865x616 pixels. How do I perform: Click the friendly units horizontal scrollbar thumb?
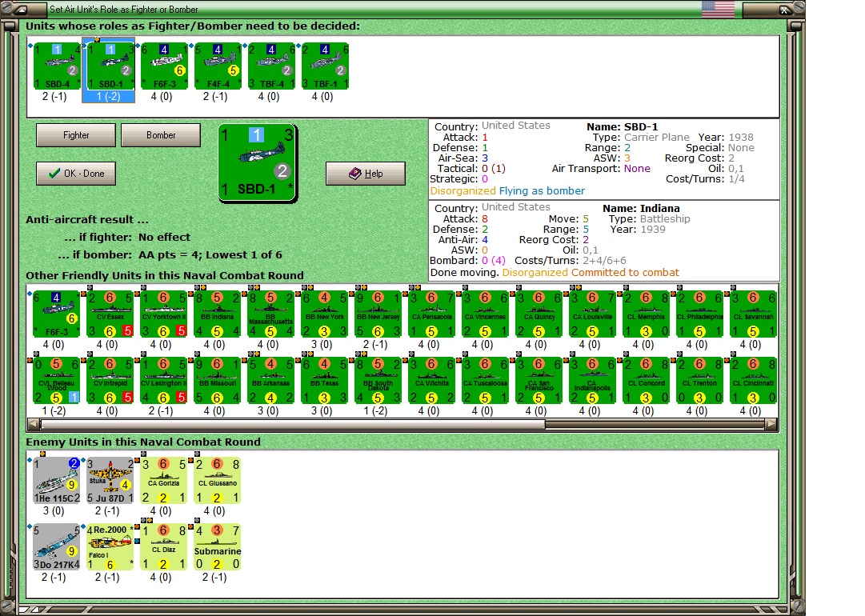pos(293,424)
